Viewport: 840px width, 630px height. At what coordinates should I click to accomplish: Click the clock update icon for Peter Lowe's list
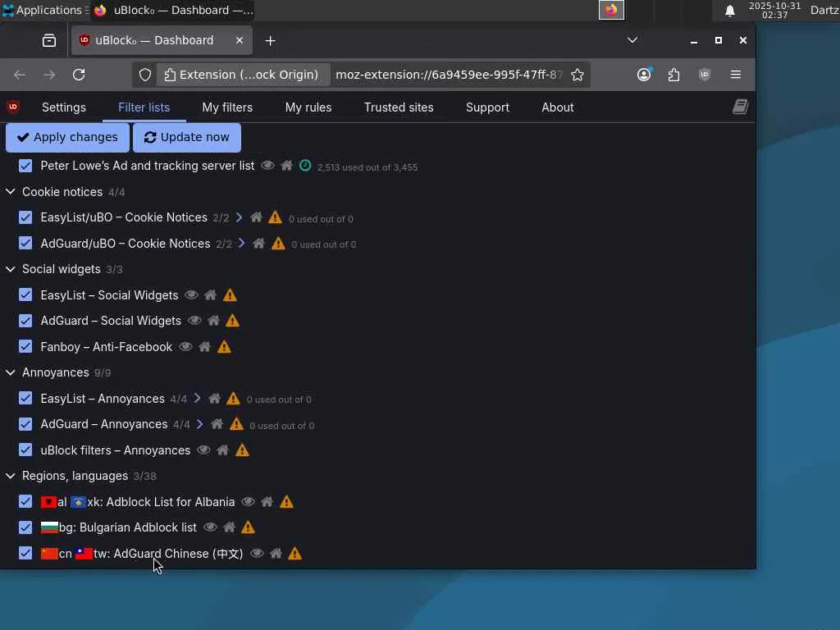[305, 166]
